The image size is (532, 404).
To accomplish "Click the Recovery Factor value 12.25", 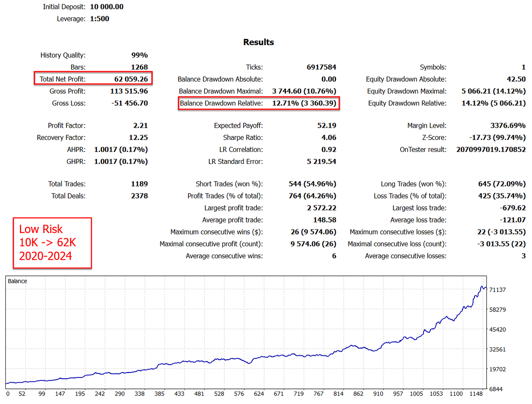I will point(137,138).
